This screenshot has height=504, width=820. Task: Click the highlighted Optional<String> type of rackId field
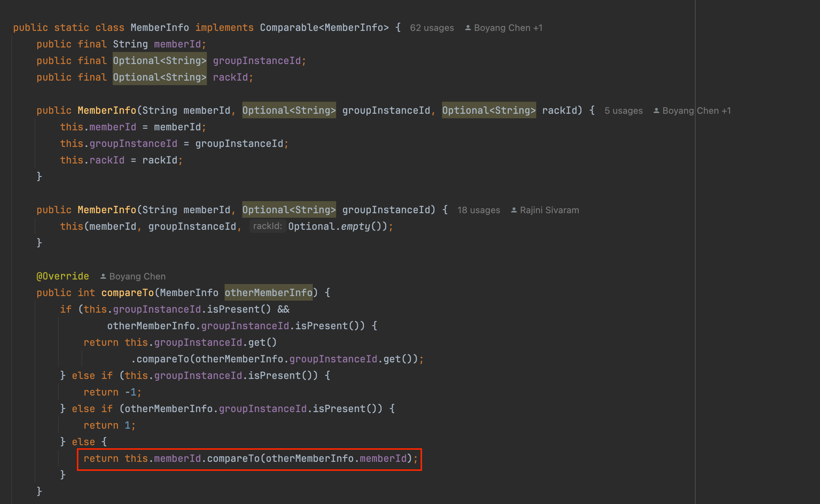click(x=159, y=77)
